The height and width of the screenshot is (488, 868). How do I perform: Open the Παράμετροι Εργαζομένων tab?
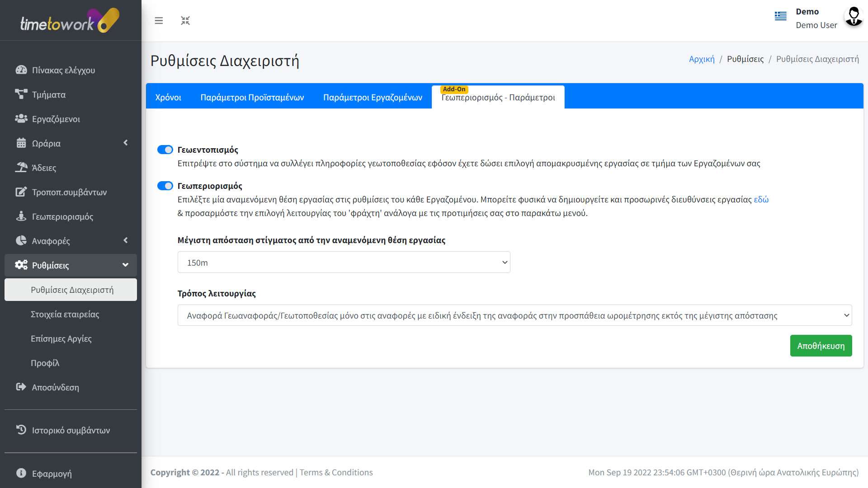373,97
